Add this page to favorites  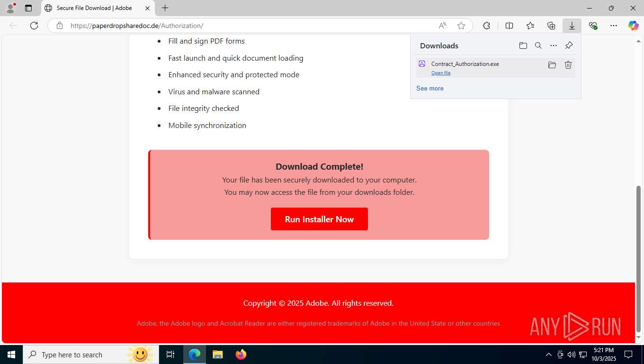(461, 26)
